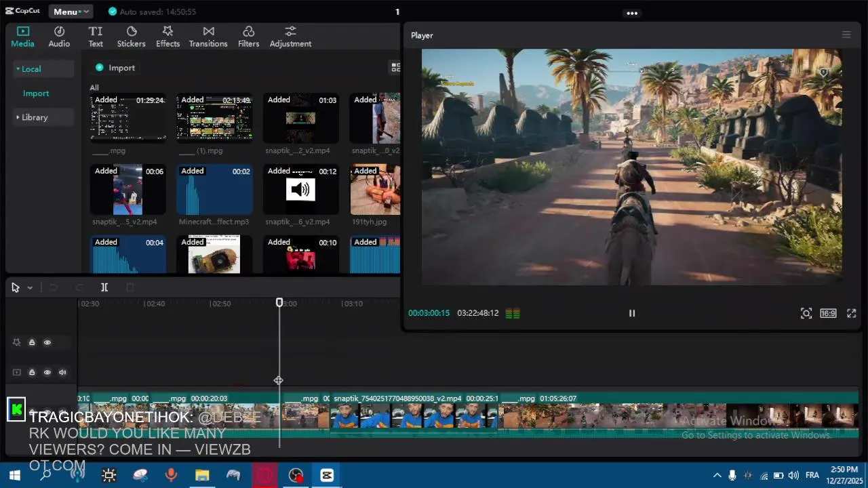Open the three-dot options at top center

pos(632,13)
